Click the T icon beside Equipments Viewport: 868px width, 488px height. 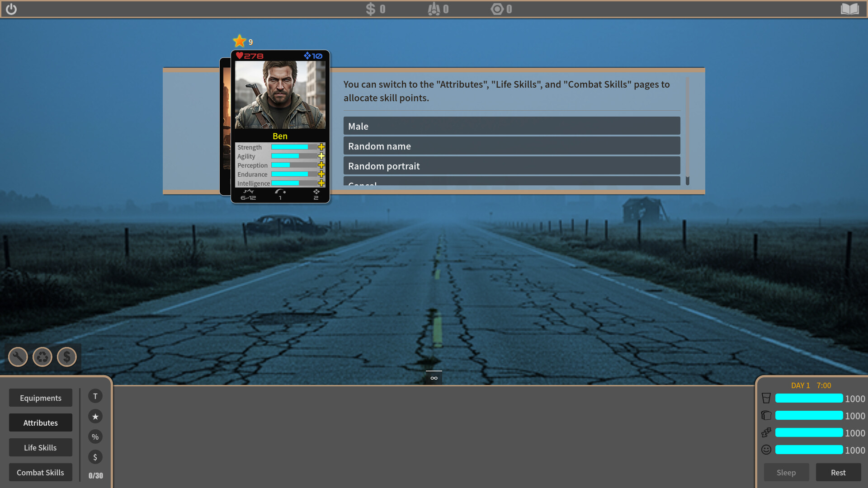(x=95, y=396)
